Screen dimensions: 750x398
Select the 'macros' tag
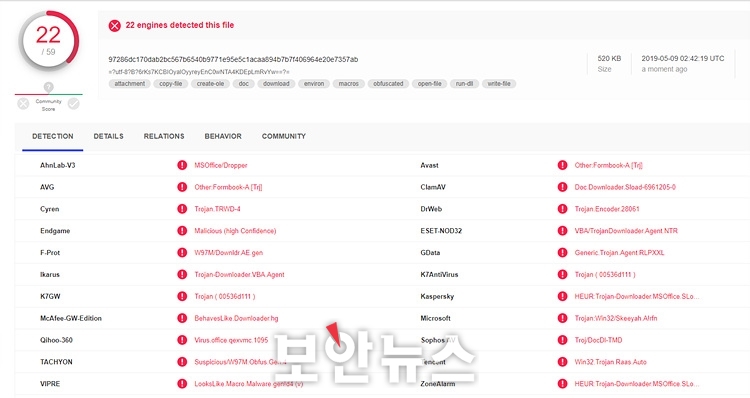coord(349,84)
